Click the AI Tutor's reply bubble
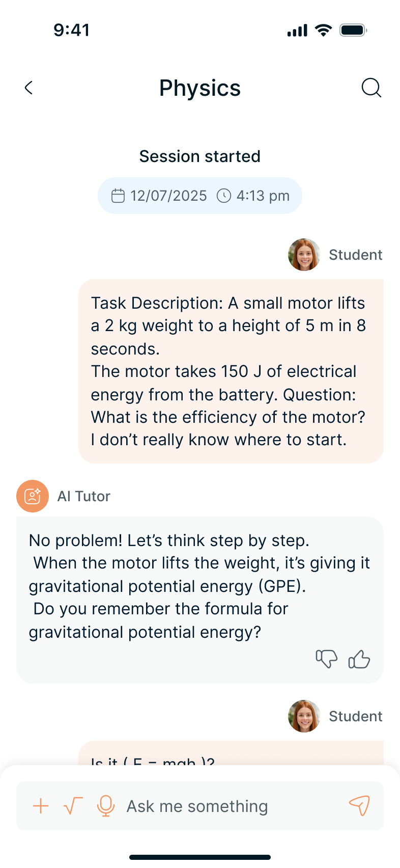400x868 pixels. click(x=199, y=586)
